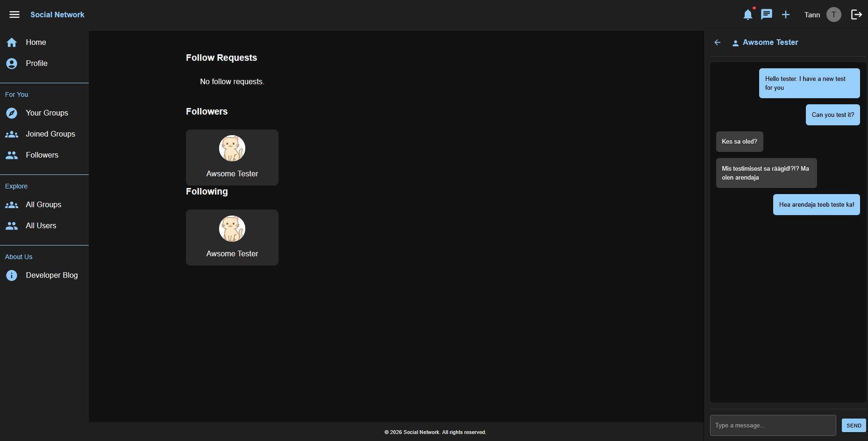The width and height of the screenshot is (868, 441).
Task: Select the compass icon beside Your Groups
Action: coord(11,113)
